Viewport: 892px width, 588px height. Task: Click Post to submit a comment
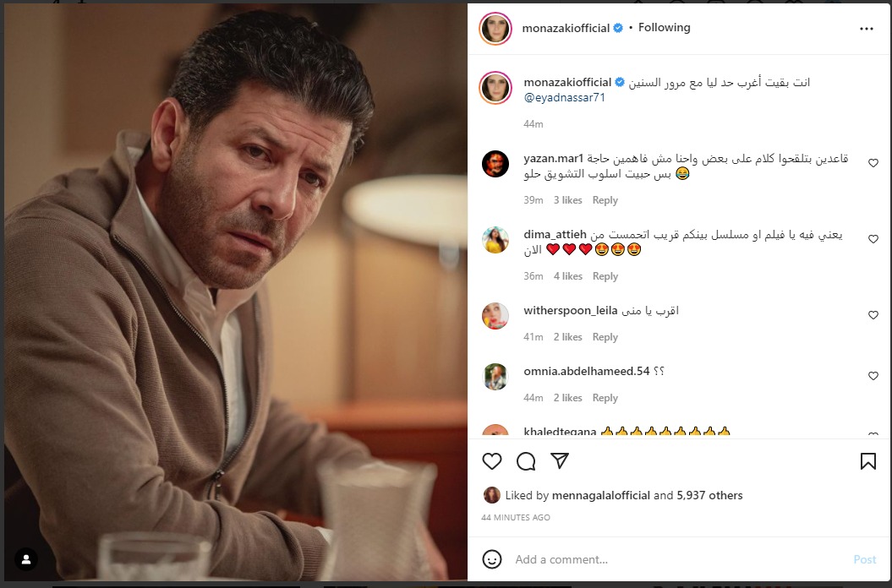pyautogui.click(x=864, y=559)
